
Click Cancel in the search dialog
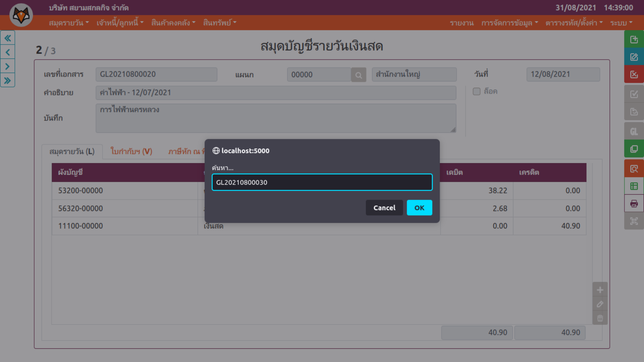[384, 208]
